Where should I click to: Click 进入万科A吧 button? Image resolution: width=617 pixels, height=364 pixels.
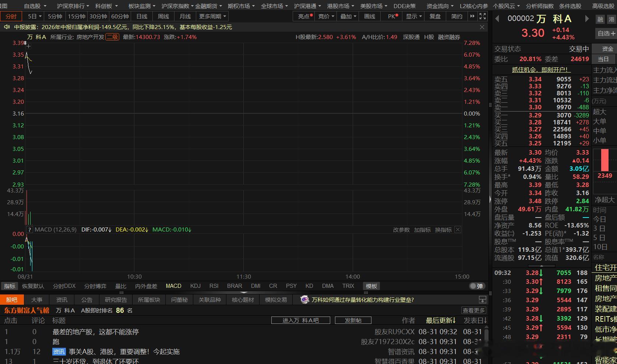click(301, 320)
